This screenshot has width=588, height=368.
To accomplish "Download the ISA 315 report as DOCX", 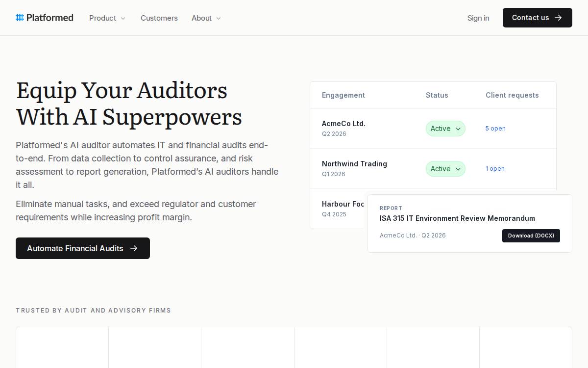I will coord(531,236).
